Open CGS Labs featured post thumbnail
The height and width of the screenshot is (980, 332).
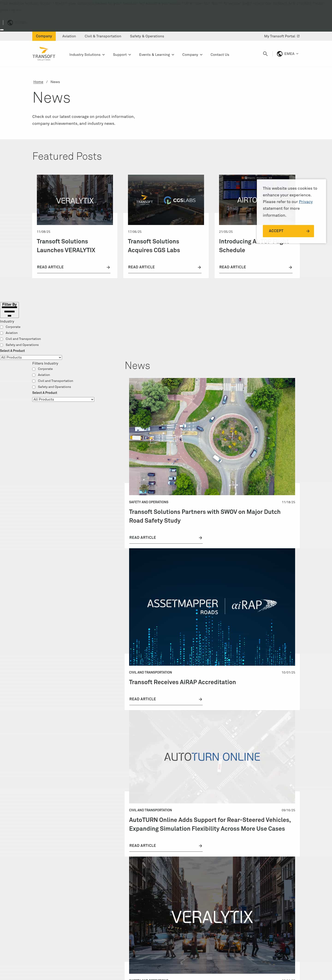coord(166,200)
